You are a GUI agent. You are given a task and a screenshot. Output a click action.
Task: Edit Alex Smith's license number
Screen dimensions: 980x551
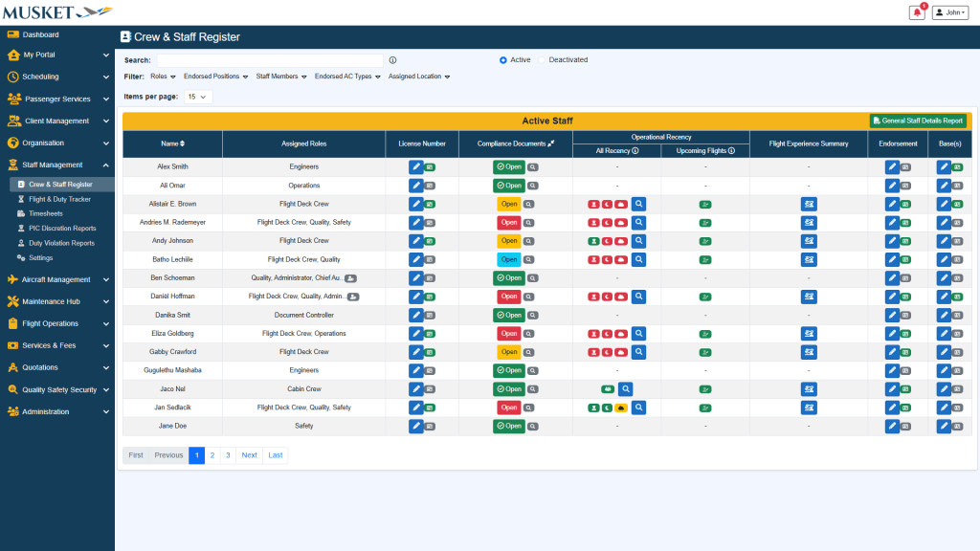pyautogui.click(x=416, y=166)
